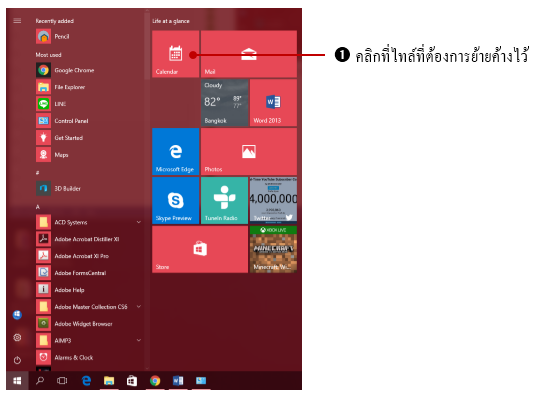536x396 pixels.
Task: Click the hamburger menu button
Action: pos(17,21)
